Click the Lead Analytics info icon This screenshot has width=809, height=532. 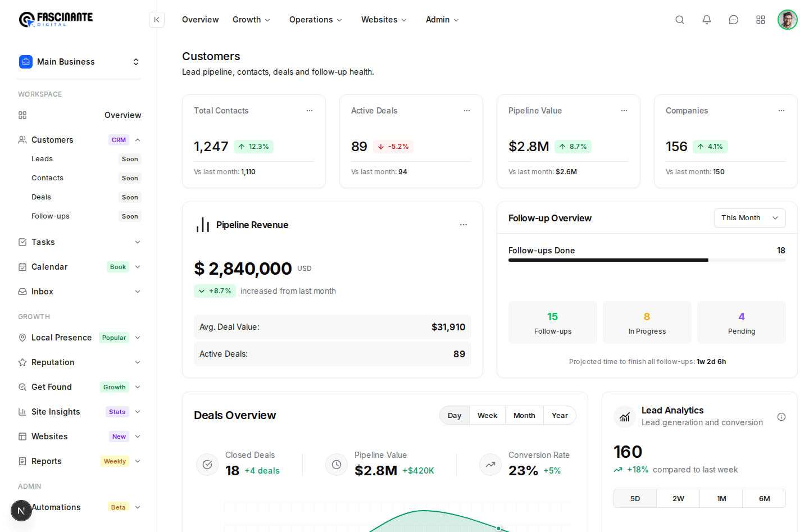pos(781,417)
